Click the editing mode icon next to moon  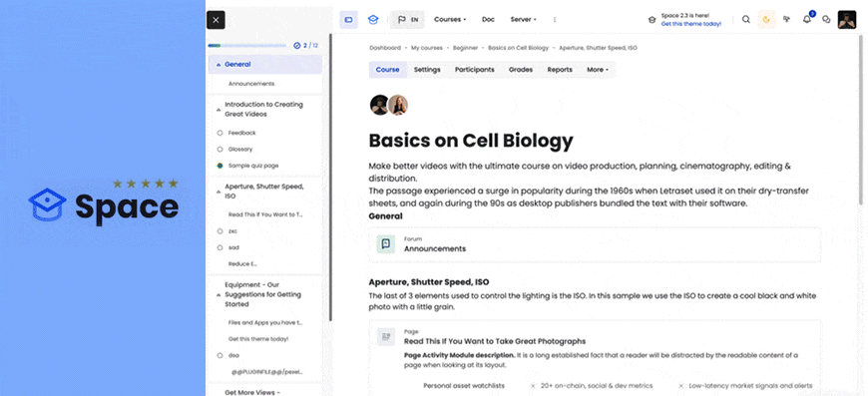point(786,19)
